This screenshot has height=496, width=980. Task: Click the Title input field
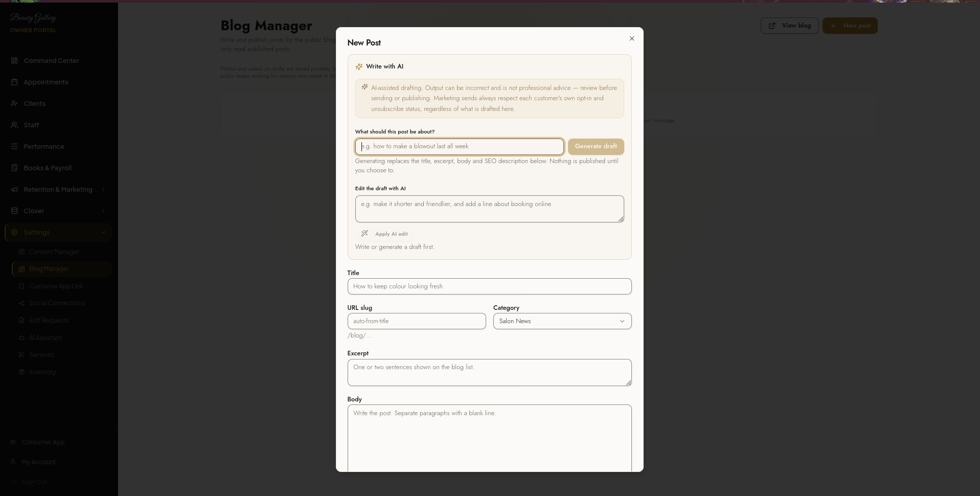(x=490, y=286)
